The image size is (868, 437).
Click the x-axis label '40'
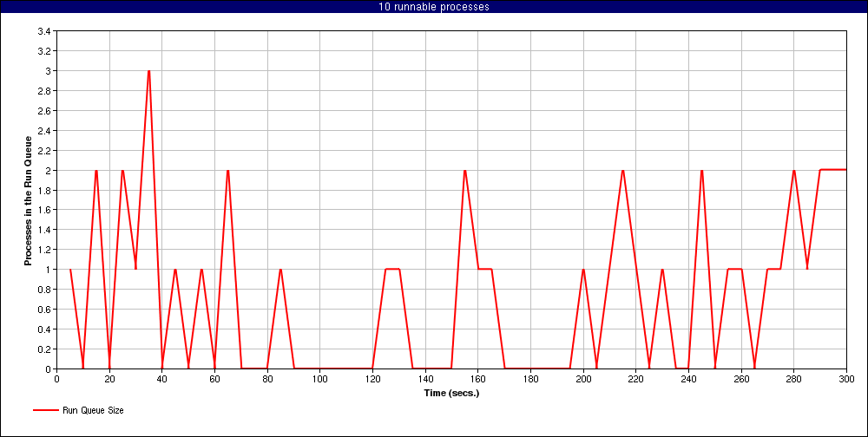(x=162, y=378)
